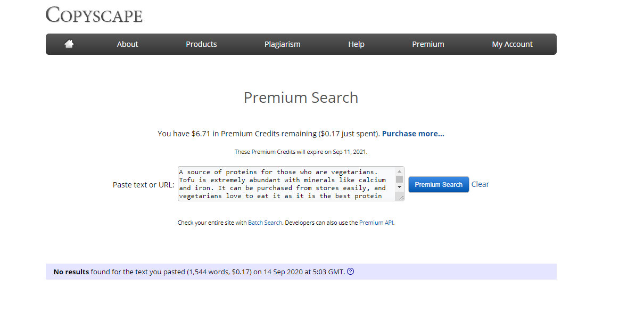
Task: Open the Premium menu
Action: click(x=428, y=44)
